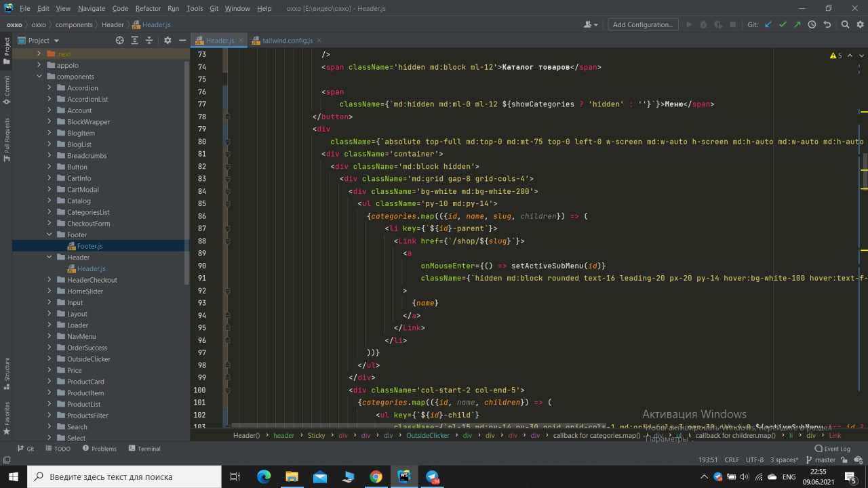
Task: Click the Git push arrow icon
Action: click(797, 24)
